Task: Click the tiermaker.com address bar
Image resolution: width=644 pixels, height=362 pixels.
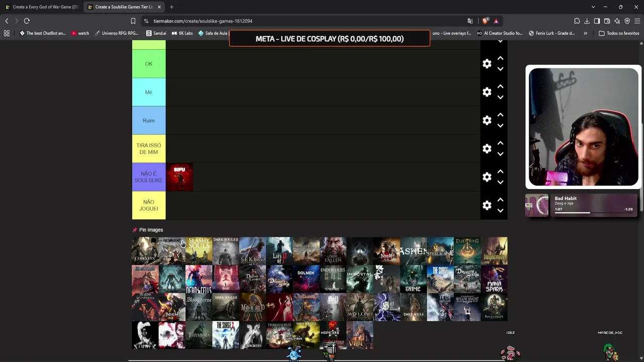Action: [x=302, y=21]
